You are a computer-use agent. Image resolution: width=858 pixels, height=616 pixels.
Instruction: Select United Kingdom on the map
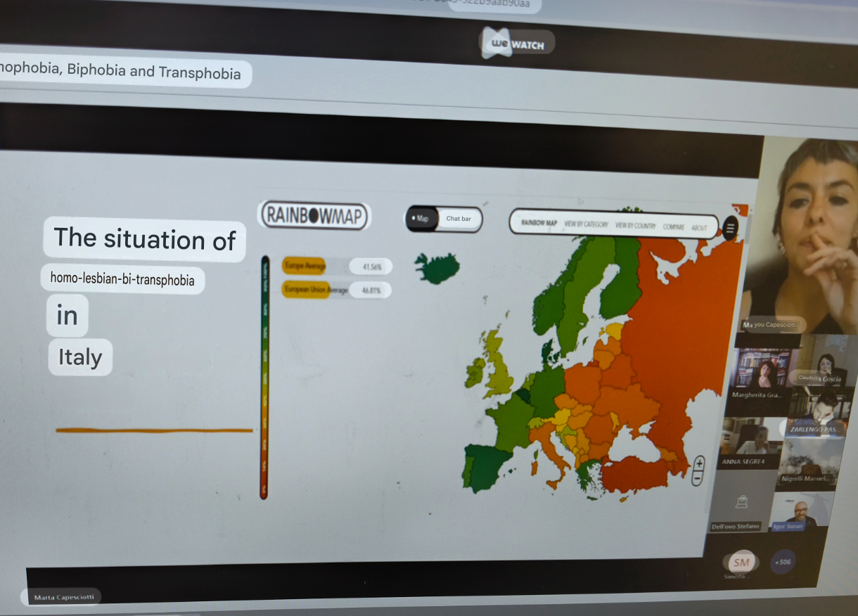click(x=498, y=364)
